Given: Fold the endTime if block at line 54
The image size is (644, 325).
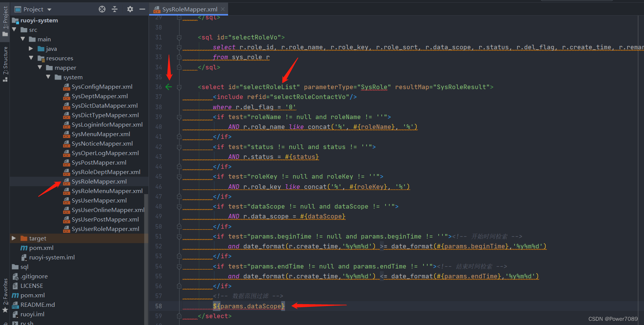Looking at the screenshot, I should coord(179,267).
